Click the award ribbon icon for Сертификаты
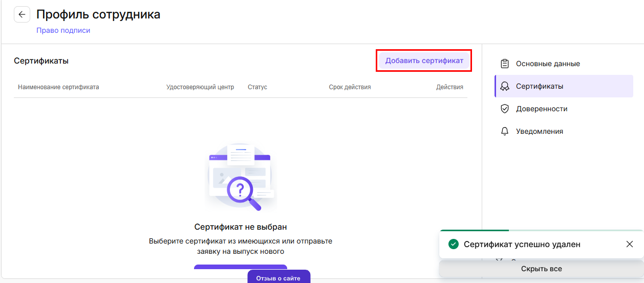This screenshot has height=283, width=644. (505, 86)
